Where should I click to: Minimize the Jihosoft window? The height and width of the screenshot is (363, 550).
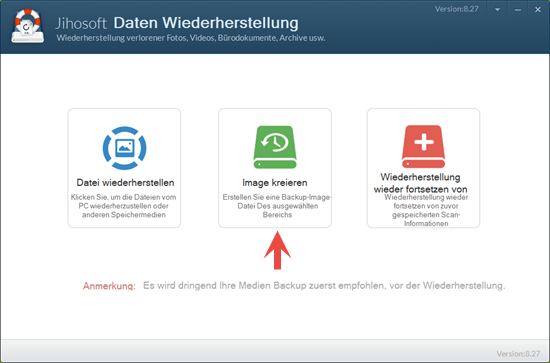518,10
